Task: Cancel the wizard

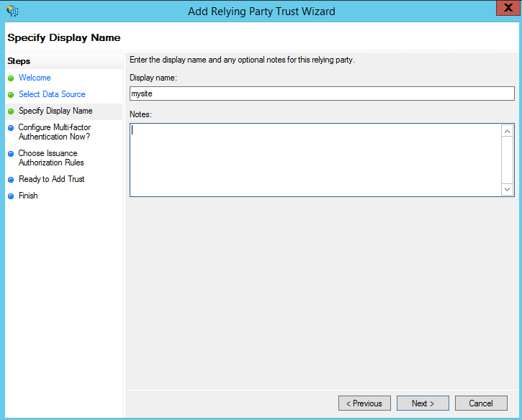Action: tap(481, 403)
